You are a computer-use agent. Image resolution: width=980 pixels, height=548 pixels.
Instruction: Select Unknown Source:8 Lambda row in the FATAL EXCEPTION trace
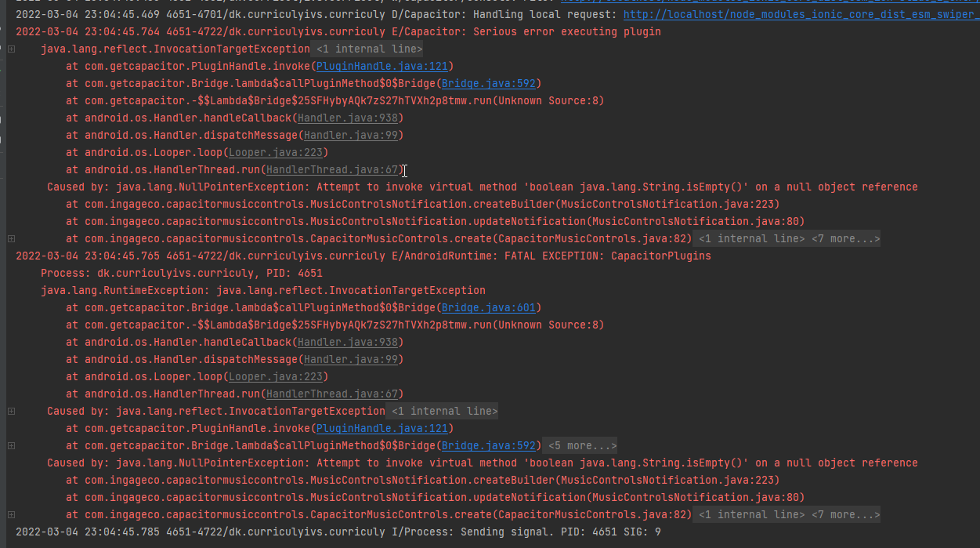point(335,325)
